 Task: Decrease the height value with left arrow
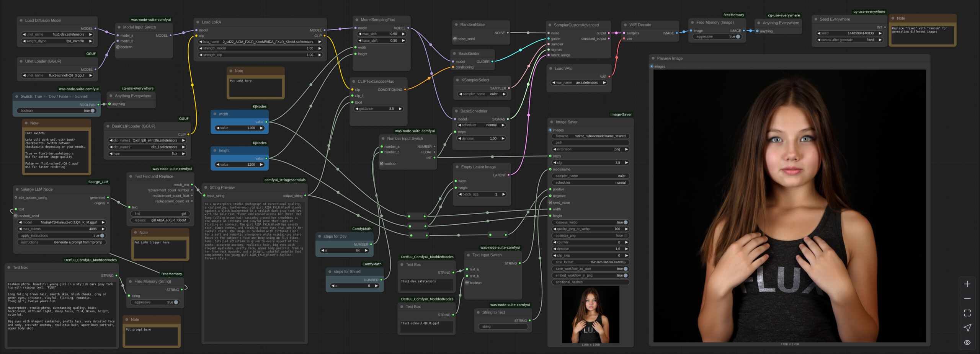[218, 165]
